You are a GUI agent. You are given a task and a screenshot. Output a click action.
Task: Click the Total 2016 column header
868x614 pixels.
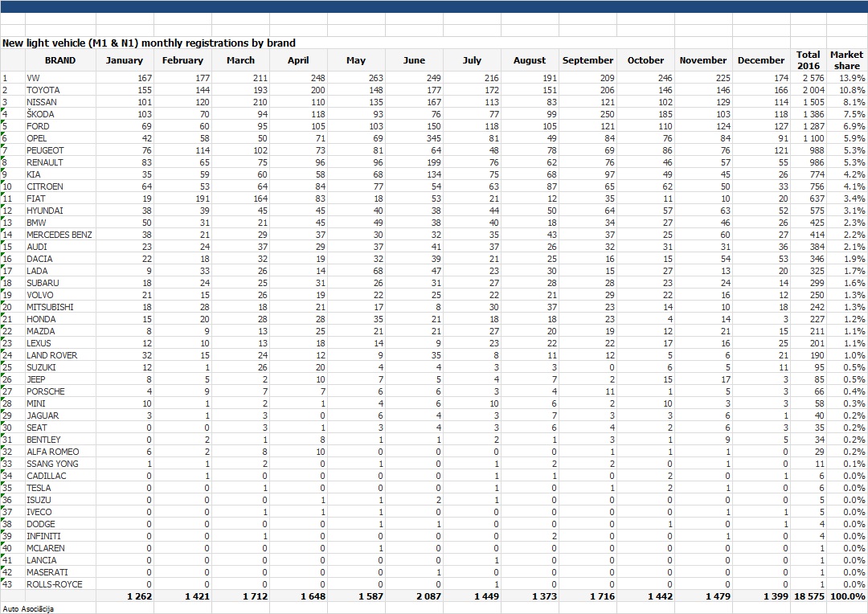click(809, 60)
